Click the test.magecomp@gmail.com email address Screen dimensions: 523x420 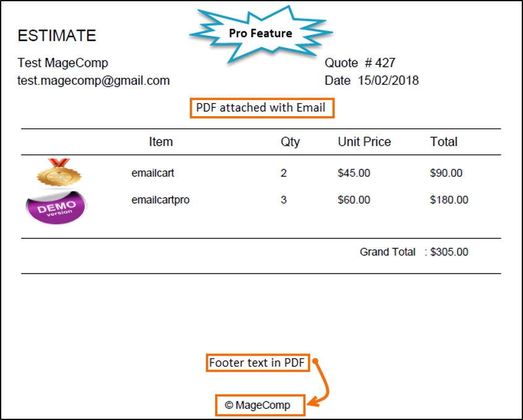pyautogui.click(x=93, y=80)
